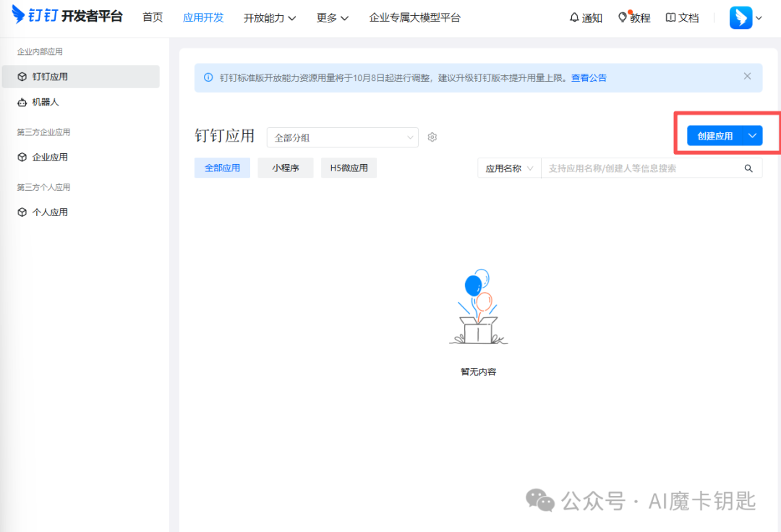Switch to the 全部应用 tab
781x532 pixels.
click(222, 168)
